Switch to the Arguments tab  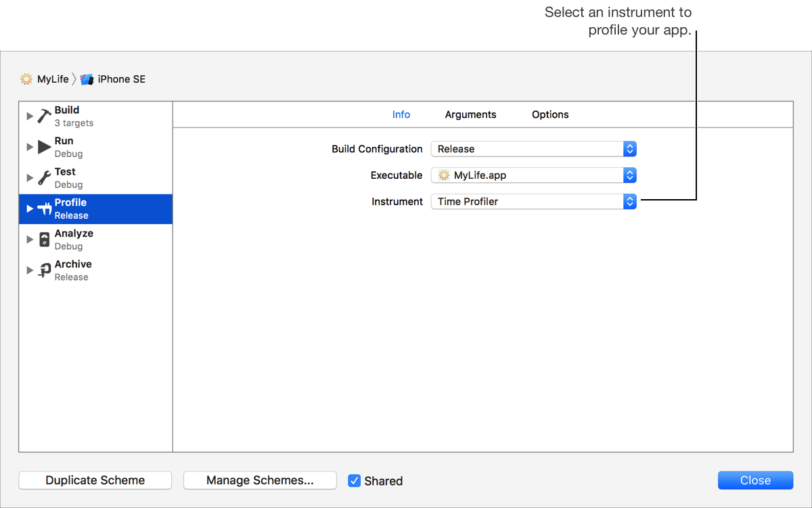click(470, 114)
